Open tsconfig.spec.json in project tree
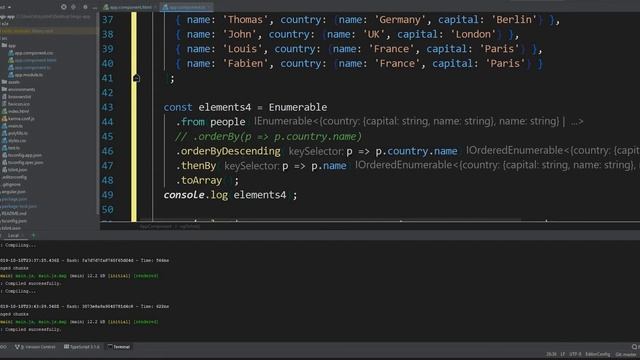This screenshot has width=640, height=360. pyautogui.click(x=23, y=162)
